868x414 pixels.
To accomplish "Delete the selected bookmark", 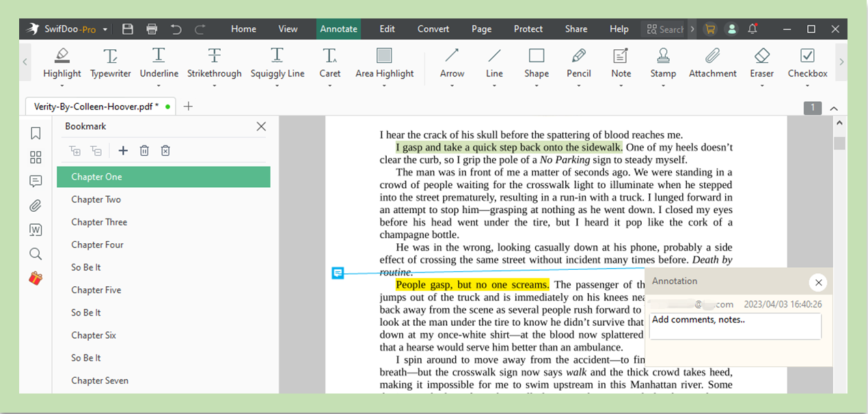I will click(144, 151).
